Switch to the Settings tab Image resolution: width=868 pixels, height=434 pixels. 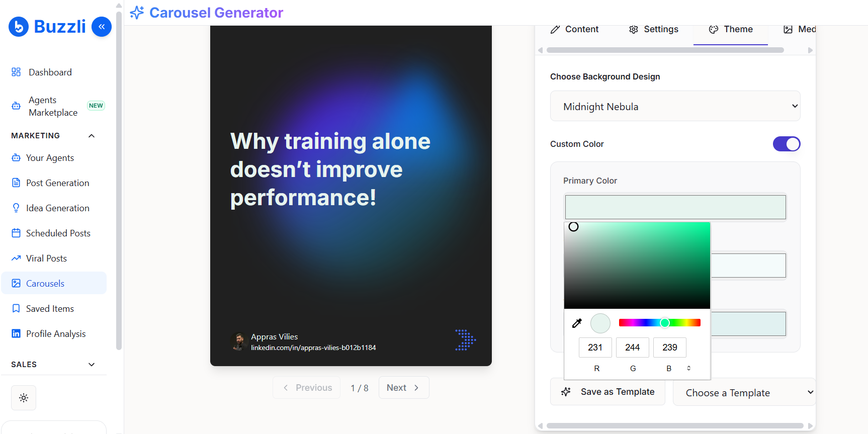(x=654, y=29)
